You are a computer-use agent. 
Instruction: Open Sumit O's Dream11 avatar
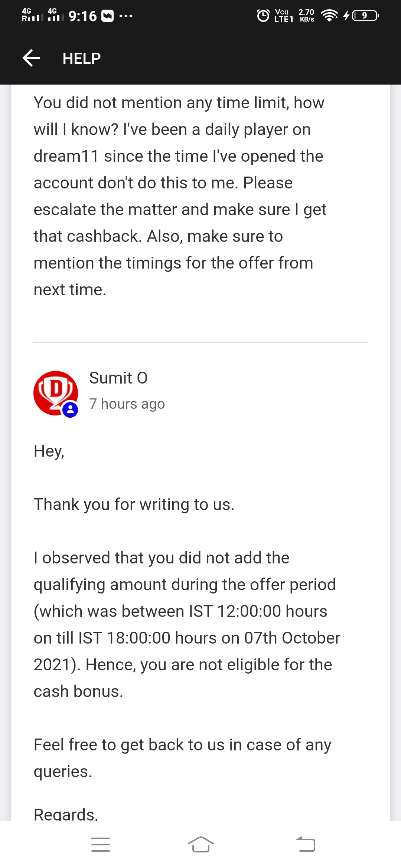[56, 393]
